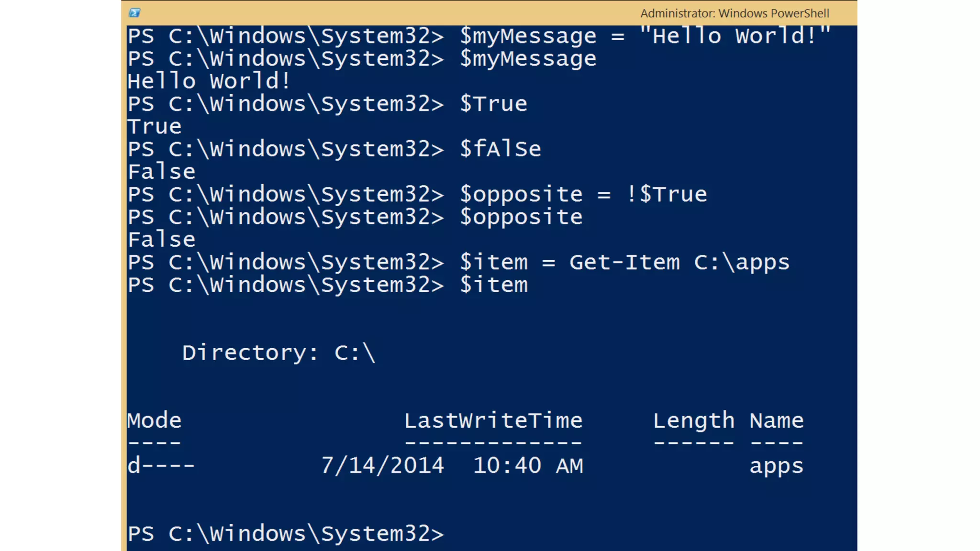Screen dimensions: 980x551
Task: Click the True output line
Action: click(x=155, y=127)
